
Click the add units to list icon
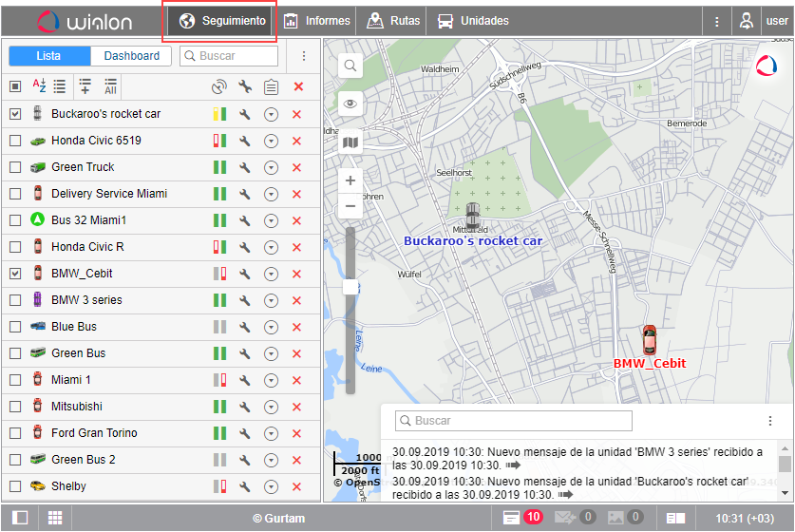pyautogui.click(x=85, y=86)
